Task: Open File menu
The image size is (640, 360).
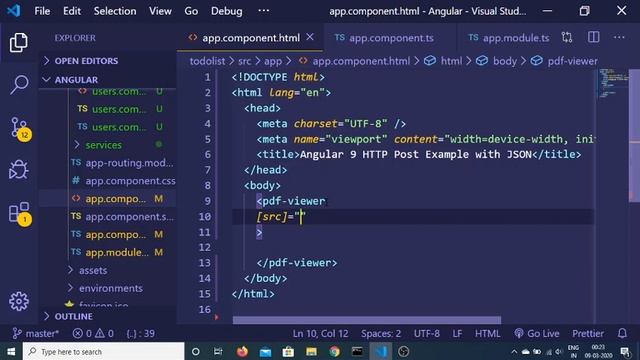Action: click(42, 11)
